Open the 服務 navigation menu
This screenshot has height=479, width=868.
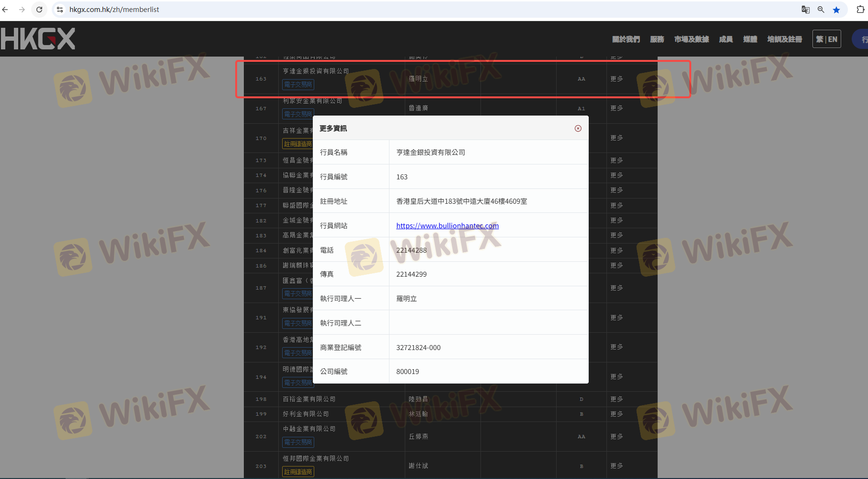click(x=657, y=39)
